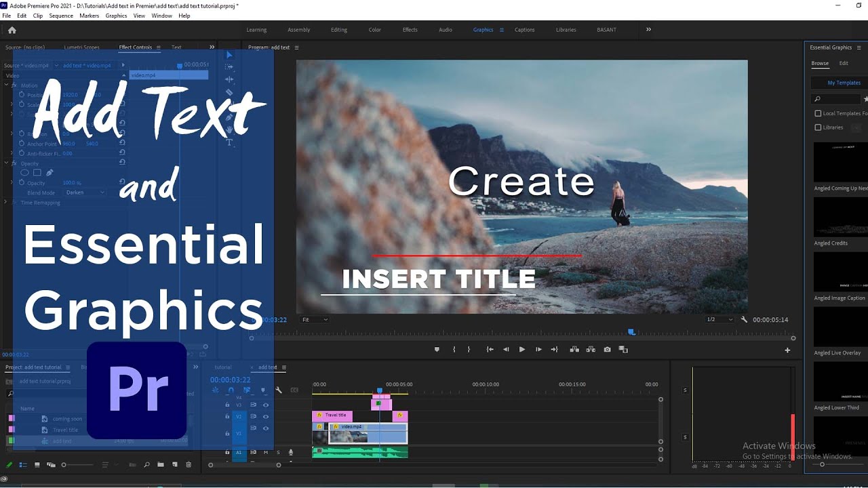This screenshot has width=868, height=488.
Task: Open Program monitor settings wrench
Action: click(744, 319)
